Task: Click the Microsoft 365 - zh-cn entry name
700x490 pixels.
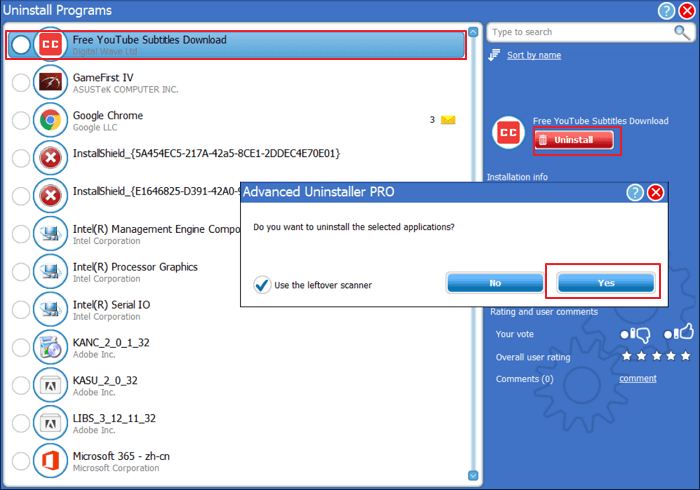Action: (x=121, y=456)
